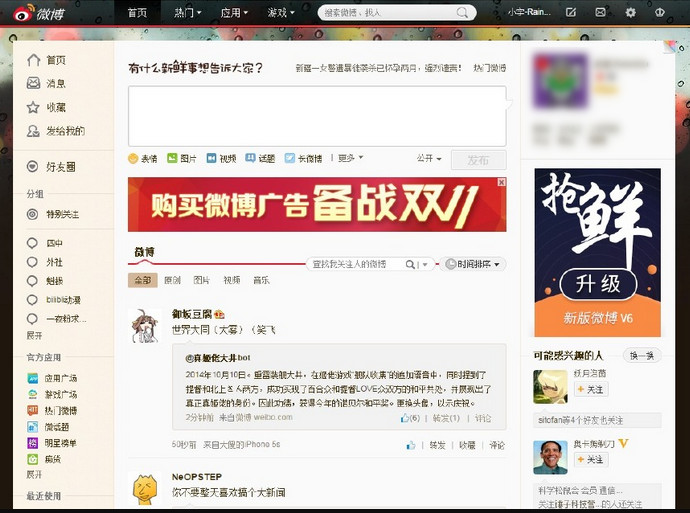Click the 图片 picture upload icon
This screenshot has width=690, height=513.
pyautogui.click(x=173, y=158)
